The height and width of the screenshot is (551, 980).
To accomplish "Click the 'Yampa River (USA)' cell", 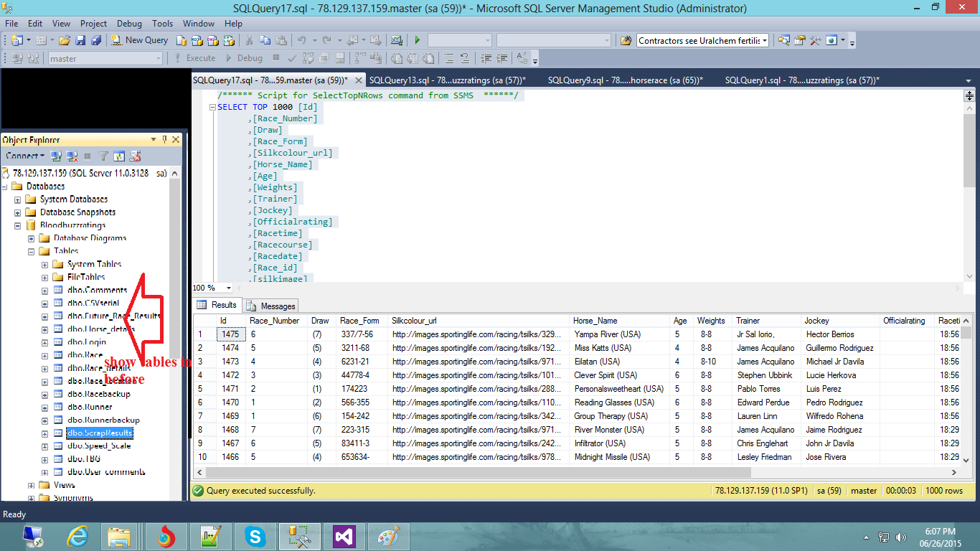I will coord(620,334).
